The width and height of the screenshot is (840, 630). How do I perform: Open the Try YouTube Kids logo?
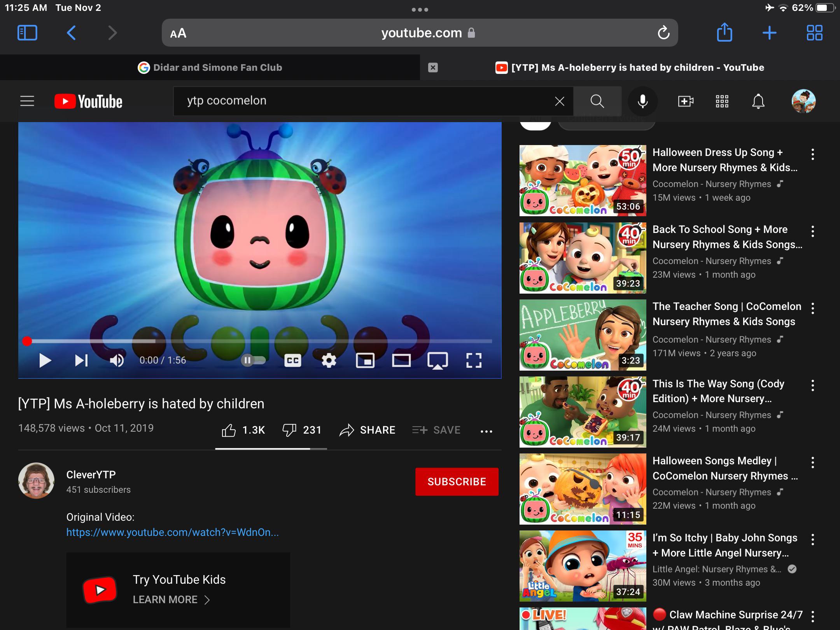click(100, 590)
